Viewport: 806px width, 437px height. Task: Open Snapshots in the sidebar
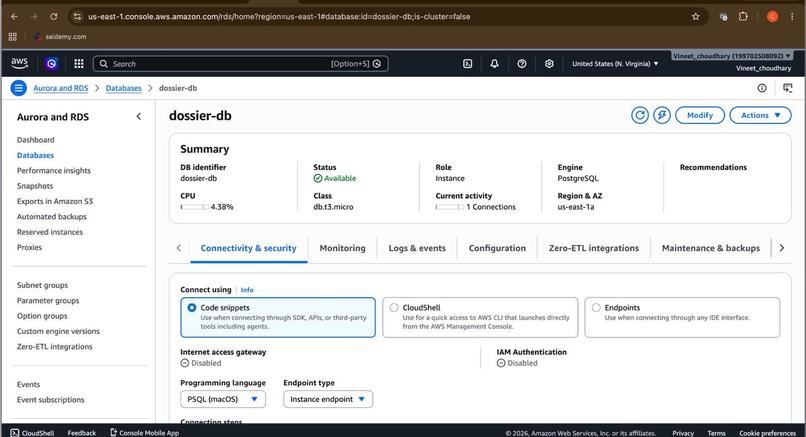click(x=35, y=186)
